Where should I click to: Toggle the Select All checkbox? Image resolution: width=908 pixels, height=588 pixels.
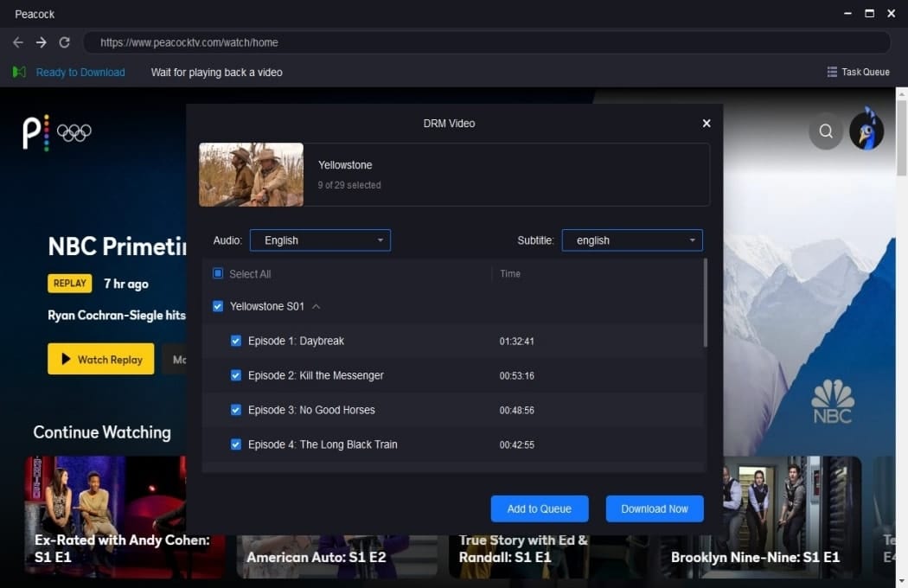click(x=218, y=273)
